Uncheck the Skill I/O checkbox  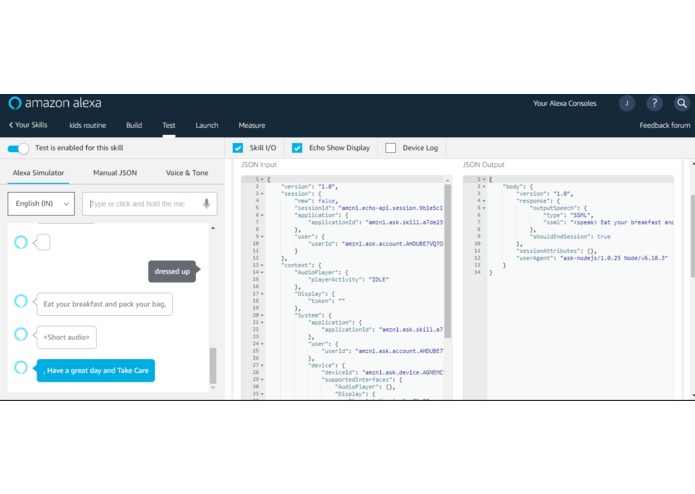coord(238,148)
